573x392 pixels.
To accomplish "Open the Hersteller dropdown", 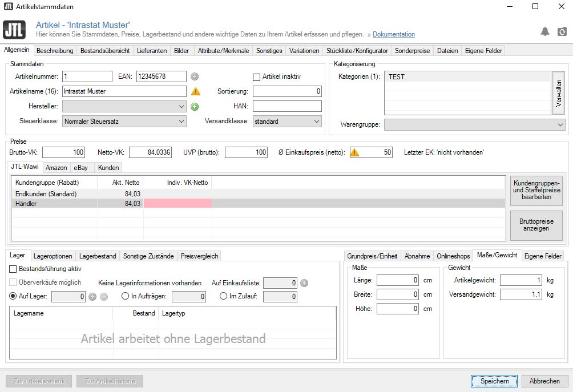I will pyautogui.click(x=124, y=106).
